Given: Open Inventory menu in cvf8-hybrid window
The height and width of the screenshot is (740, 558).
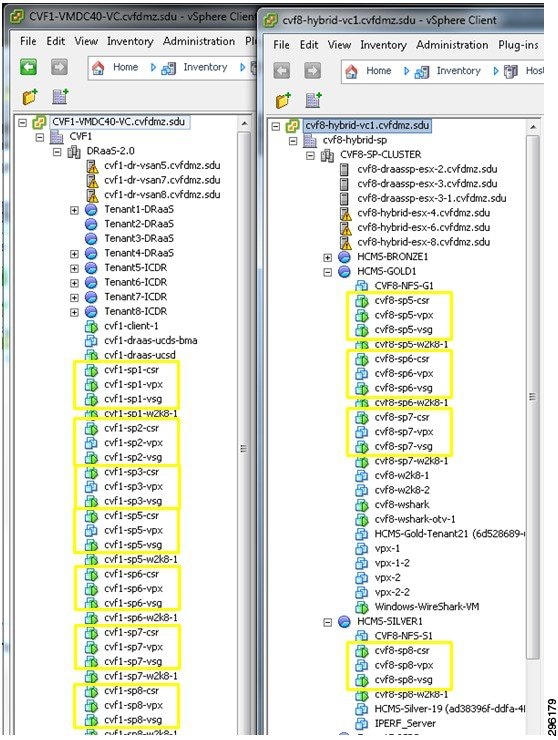Looking at the screenshot, I should click(x=383, y=45).
